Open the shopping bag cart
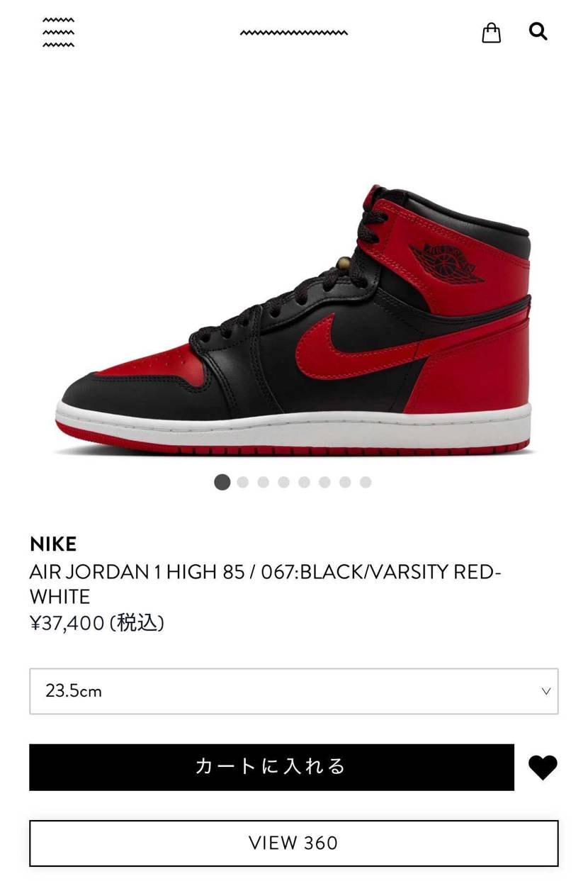This screenshot has height=881, width=588. coord(491,33)
